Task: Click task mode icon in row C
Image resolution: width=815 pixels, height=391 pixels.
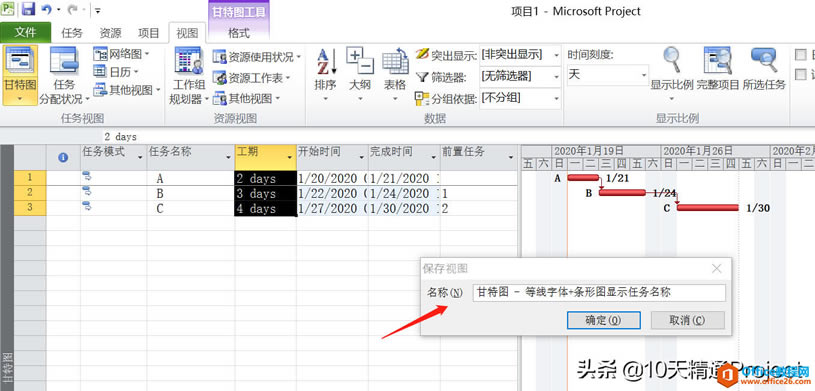Action: click(87, 206)
